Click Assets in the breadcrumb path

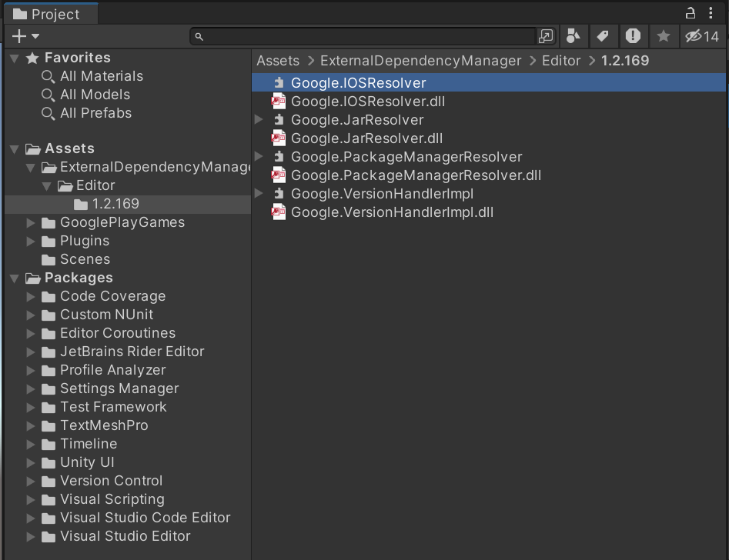278,61
